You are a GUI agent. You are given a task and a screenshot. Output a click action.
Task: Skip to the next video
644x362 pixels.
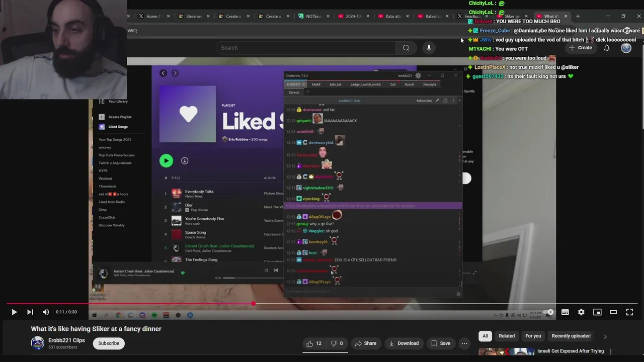[x=30, y=312]
